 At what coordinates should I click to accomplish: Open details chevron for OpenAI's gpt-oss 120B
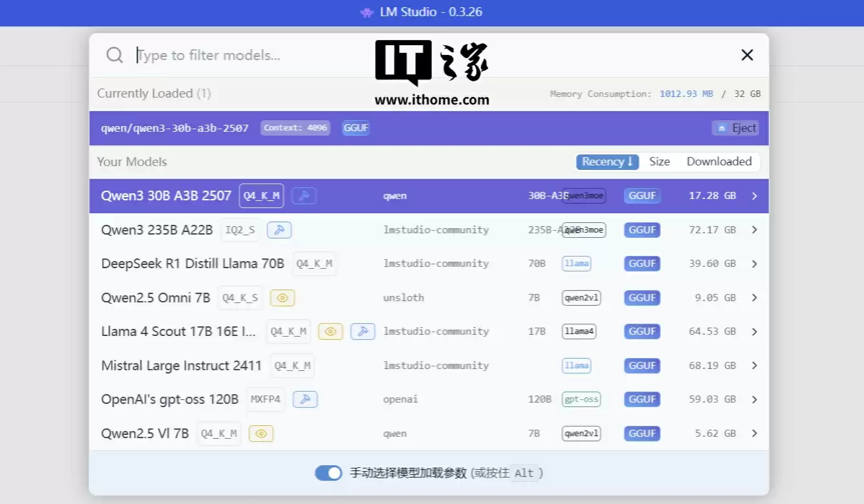(754, 399)
